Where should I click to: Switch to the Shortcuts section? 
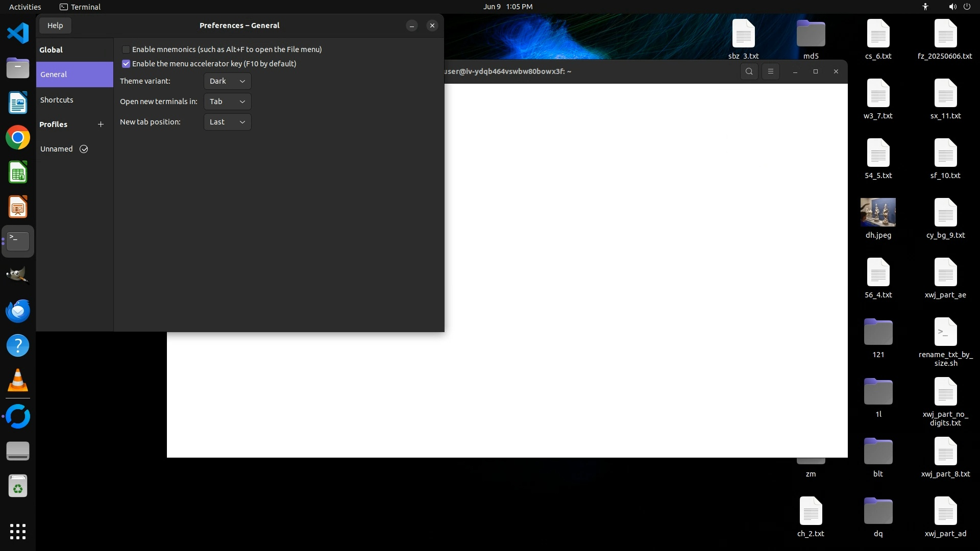(57, 100)
